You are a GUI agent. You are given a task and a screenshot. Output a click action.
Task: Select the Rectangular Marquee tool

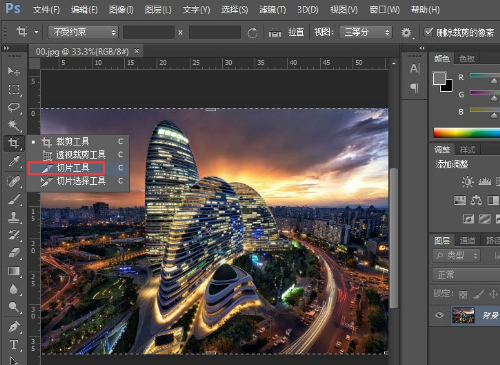coord(14,89)
